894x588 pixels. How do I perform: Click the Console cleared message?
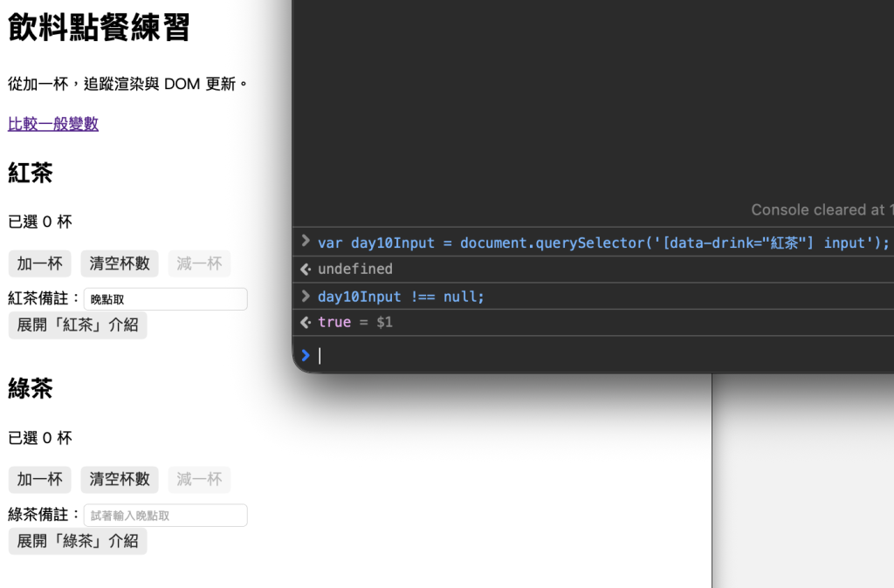point(822,209)
